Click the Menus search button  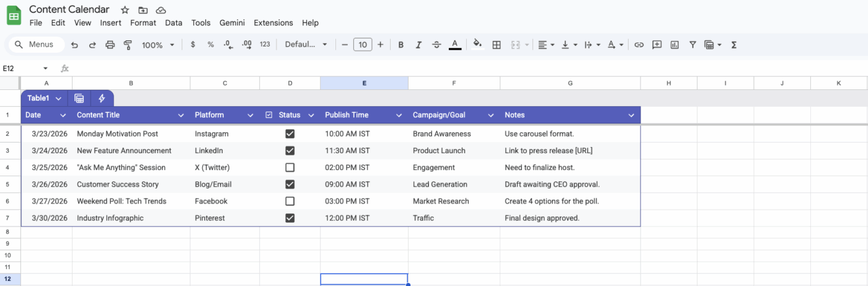tap(35, 45)
